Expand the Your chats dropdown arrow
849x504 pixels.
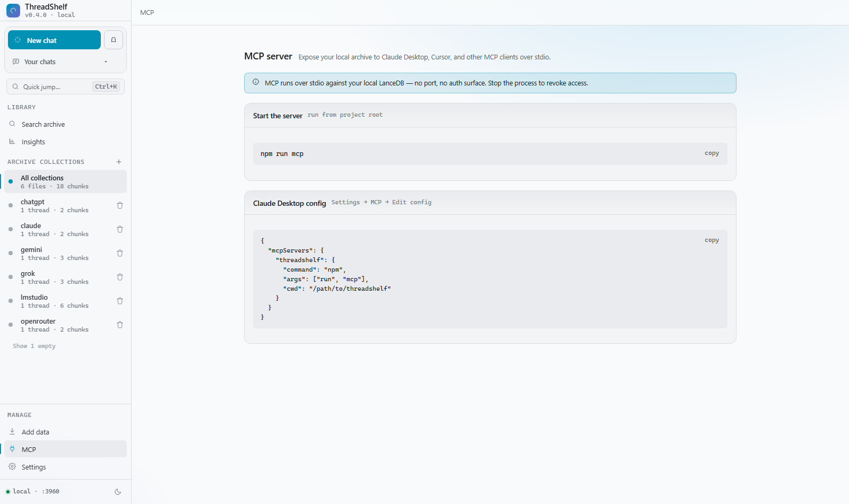106,62
